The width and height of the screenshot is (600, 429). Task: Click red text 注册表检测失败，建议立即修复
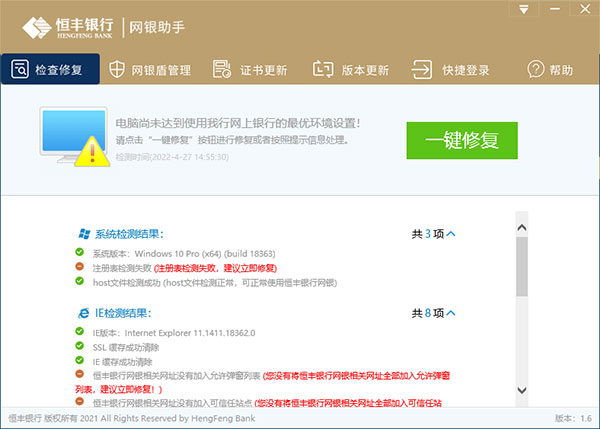coord(215,268)
